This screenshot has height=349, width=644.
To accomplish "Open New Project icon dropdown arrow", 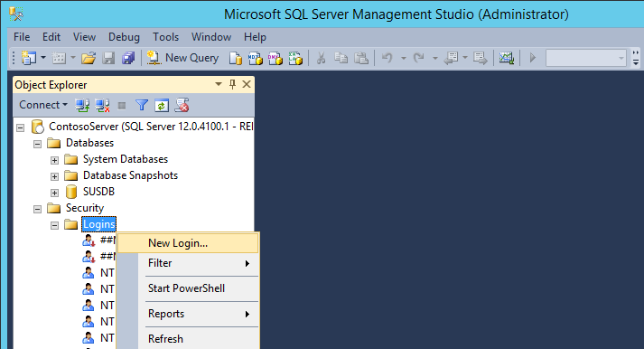I will (43, 58).
